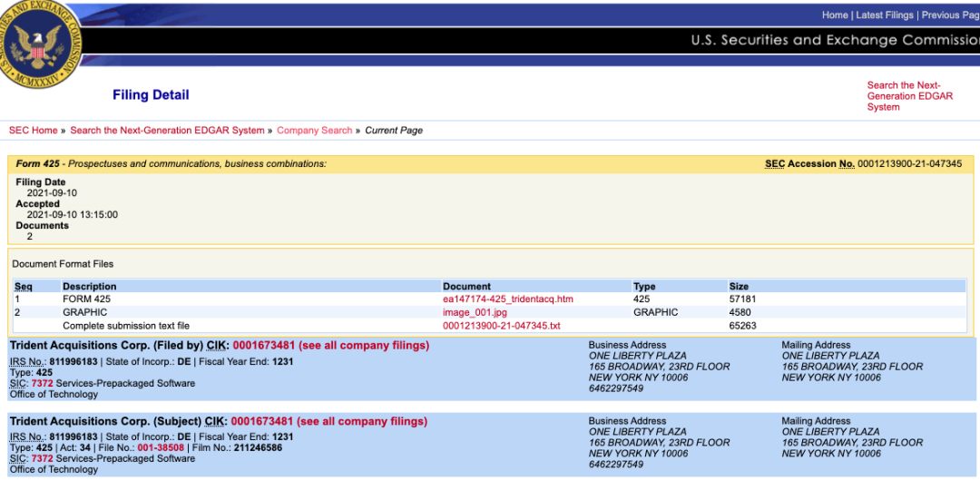Image resolution: width=980 pixels, height=481 pixels.
Task: Click the size value 57181
Action: point(742,299)
